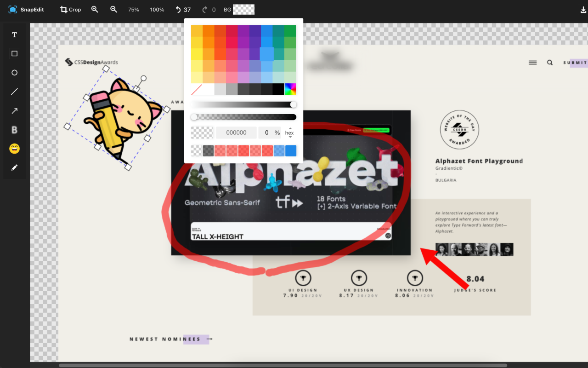Select the Circle shape tool
This screenshot has height=368, width=588.
point(14,72)
